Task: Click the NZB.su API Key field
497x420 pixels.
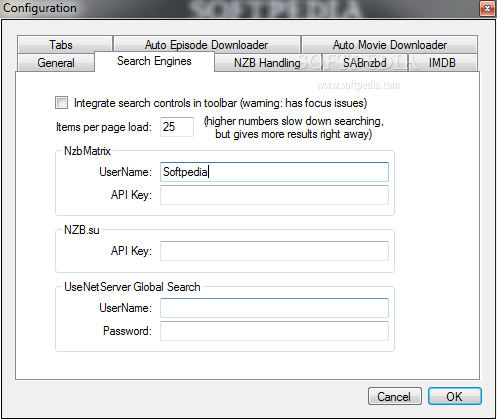Action: [274, 251]
